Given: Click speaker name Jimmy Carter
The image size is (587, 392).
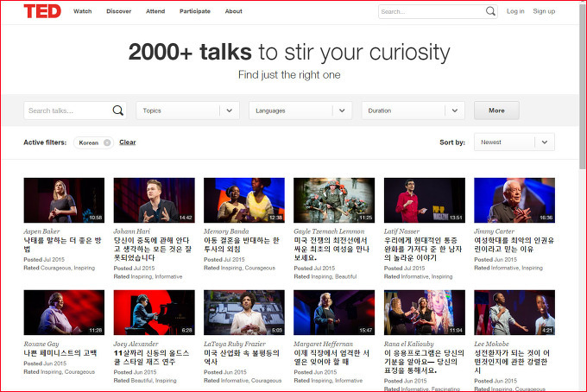Looking at the screenshot, I should click(494, 231).
